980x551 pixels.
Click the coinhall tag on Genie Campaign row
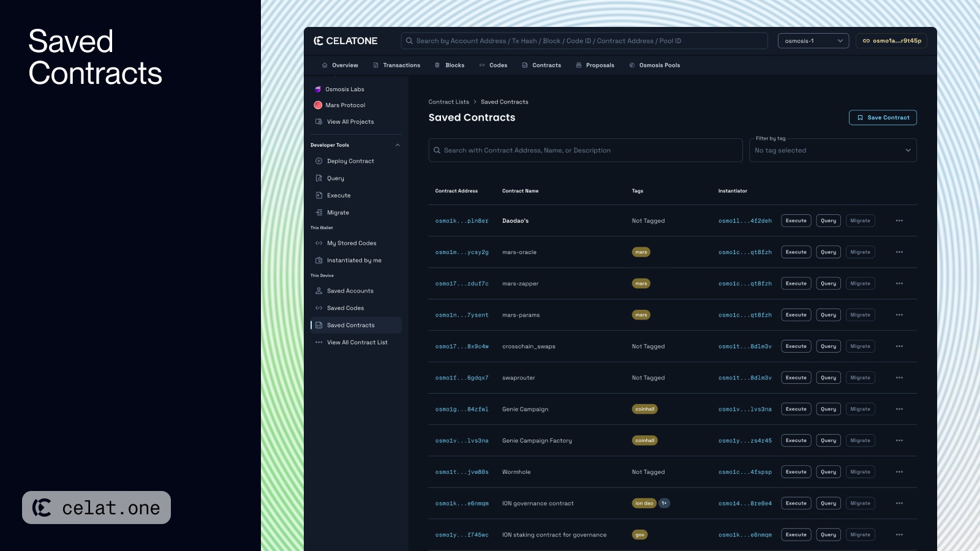click(645, 409)
